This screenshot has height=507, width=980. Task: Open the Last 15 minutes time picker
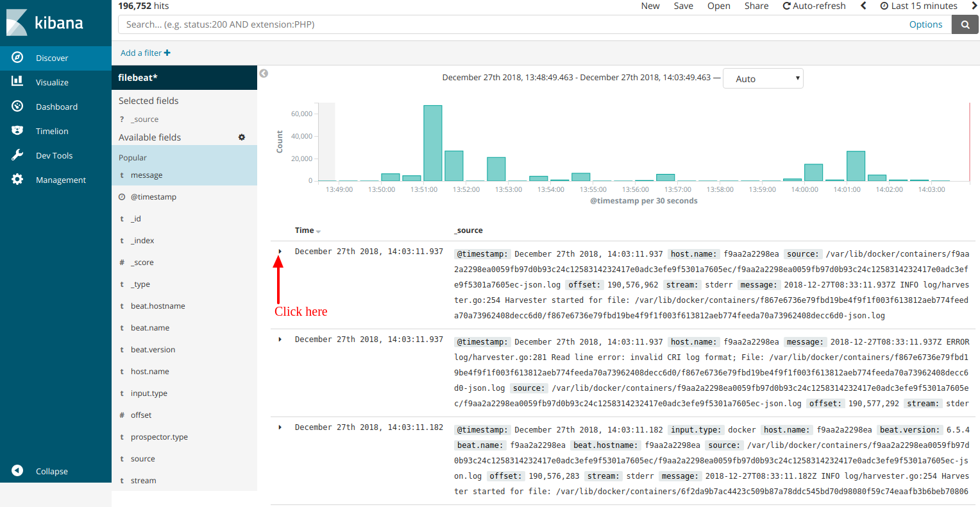[x=919, y=6]
